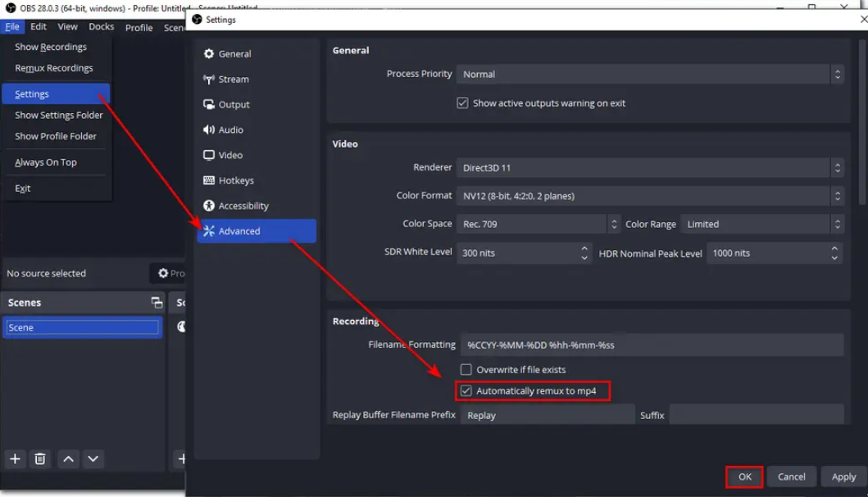Screen dimensions: 868x497
Task: Click the Suffix input field
Action: 757,415
